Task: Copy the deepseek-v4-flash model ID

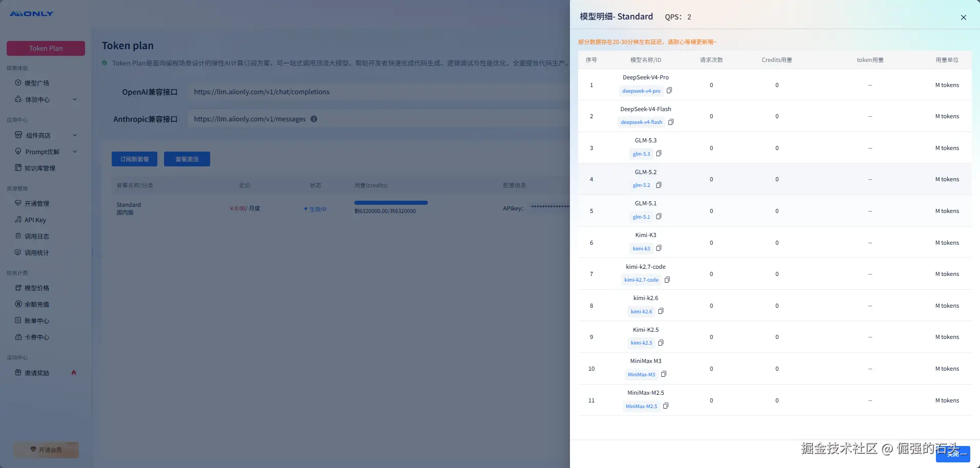Action: (670, 122)
